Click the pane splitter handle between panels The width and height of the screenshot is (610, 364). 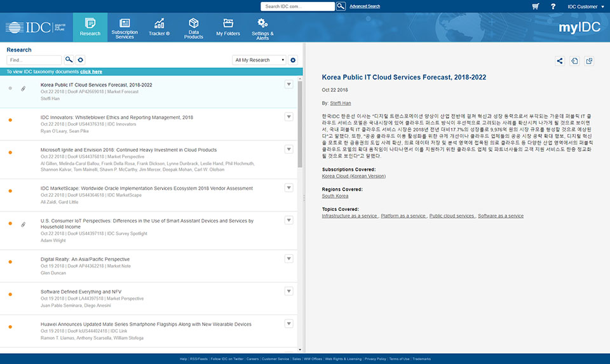point(304,198)
